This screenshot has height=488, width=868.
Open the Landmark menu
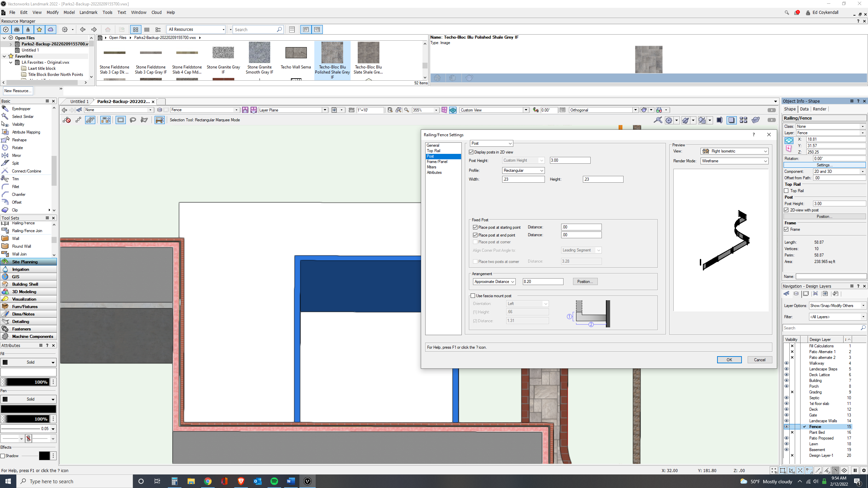point(88,13)
